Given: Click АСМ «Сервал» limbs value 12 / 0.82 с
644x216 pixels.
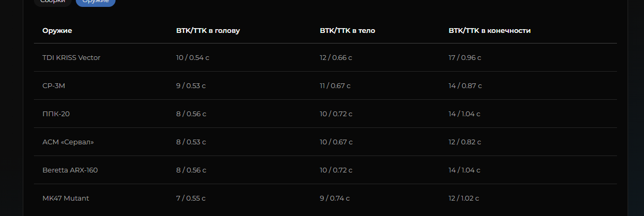Looking at the screenshot, I should pos(464,142).
